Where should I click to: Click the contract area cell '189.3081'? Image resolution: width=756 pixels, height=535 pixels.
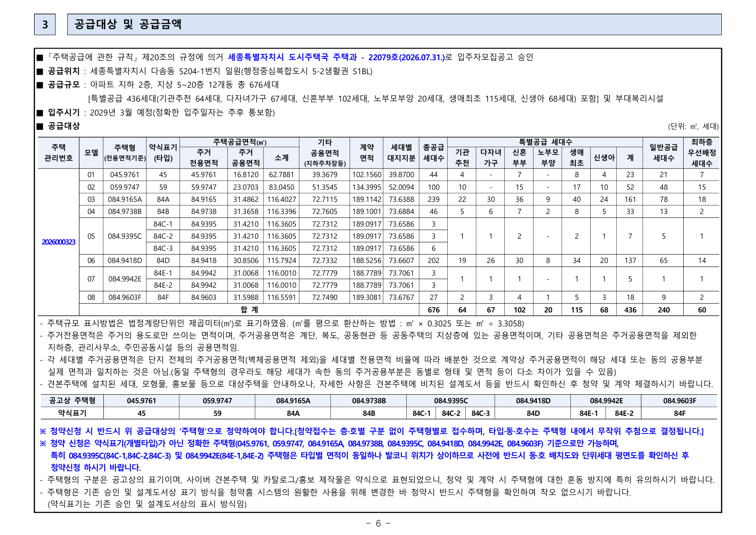click(x=367, y=297)
